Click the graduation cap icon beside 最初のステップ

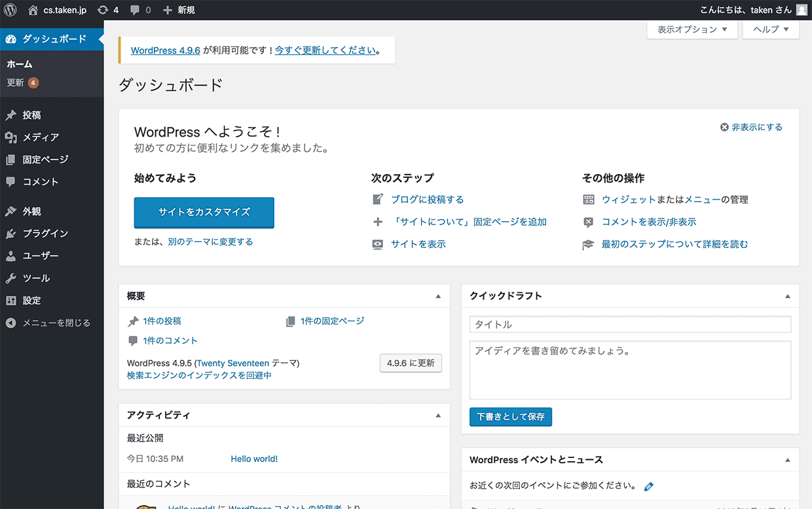coord(589,244)
